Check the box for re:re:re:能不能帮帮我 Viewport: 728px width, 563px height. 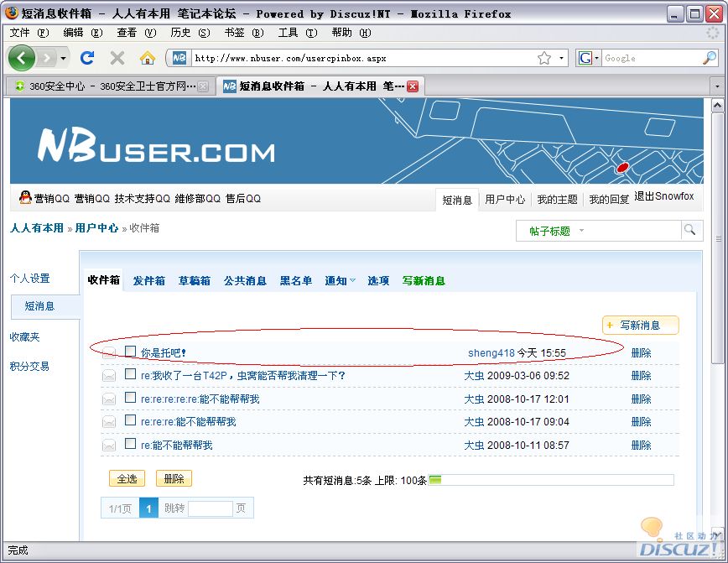131,420
